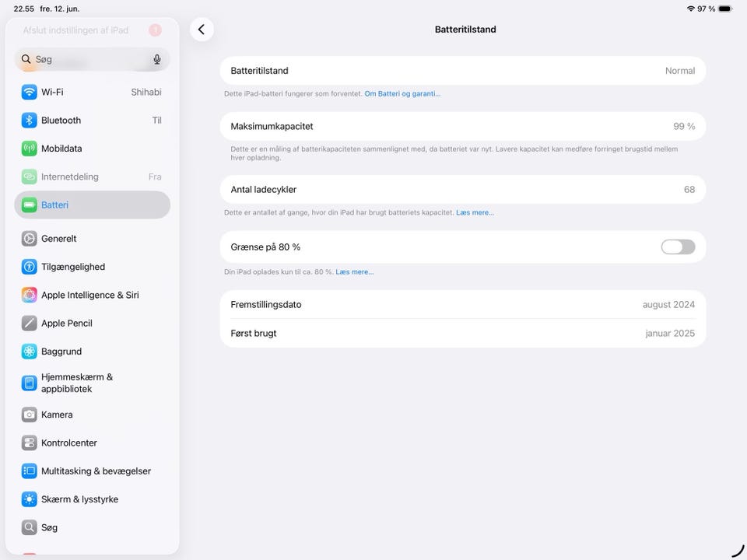This screenshot has height=560, width=747.
Task: Tap the Shihabi network name
Action: pyautogui.click(x=146, y=92)
